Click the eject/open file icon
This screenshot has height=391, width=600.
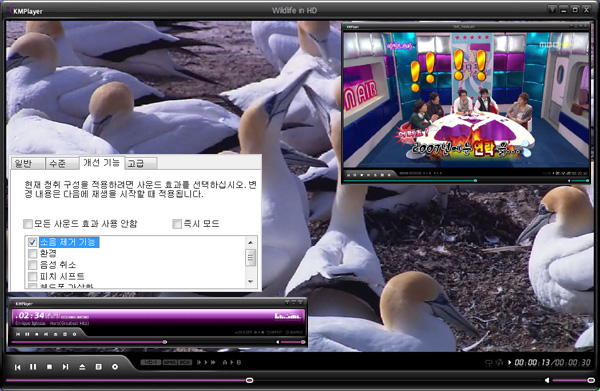pos(82,367)
